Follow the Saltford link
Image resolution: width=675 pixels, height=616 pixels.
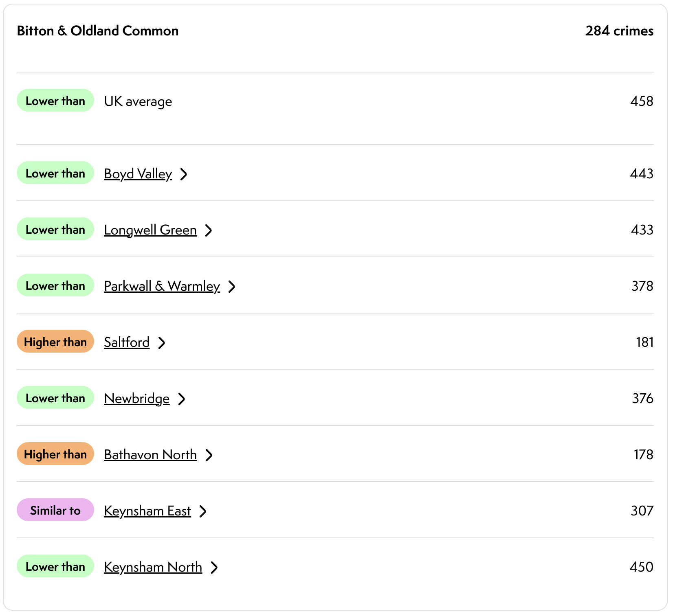click(127, 342)
